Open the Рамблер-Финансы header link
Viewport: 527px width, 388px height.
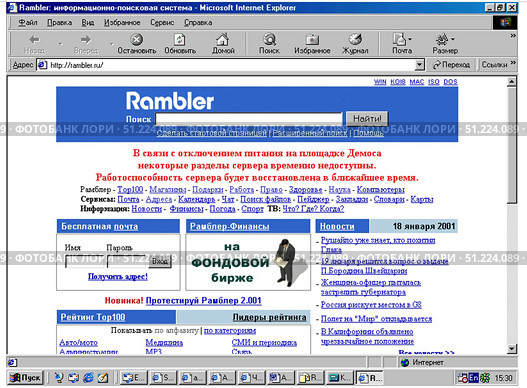pyautogui.click(x=230, y=226)
